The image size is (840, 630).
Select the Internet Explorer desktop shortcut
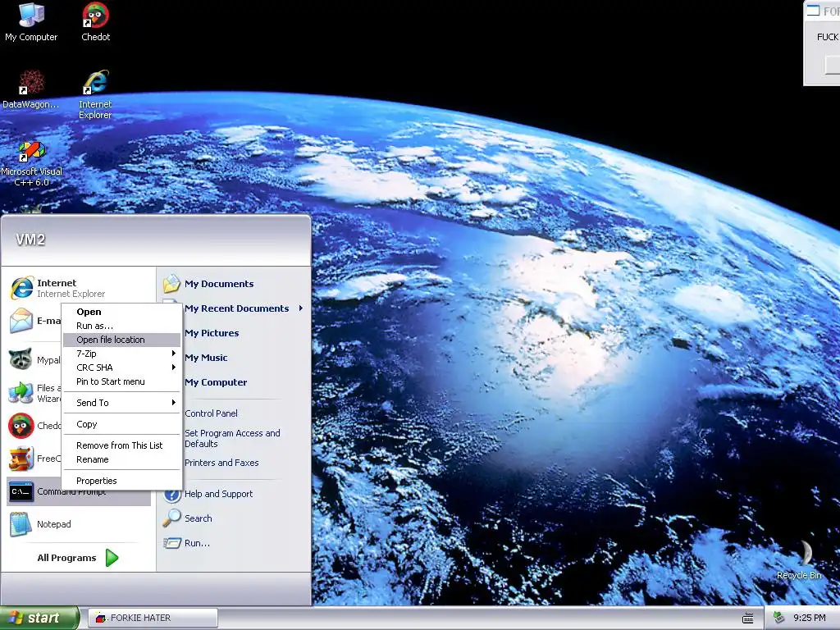click(95, 95)
